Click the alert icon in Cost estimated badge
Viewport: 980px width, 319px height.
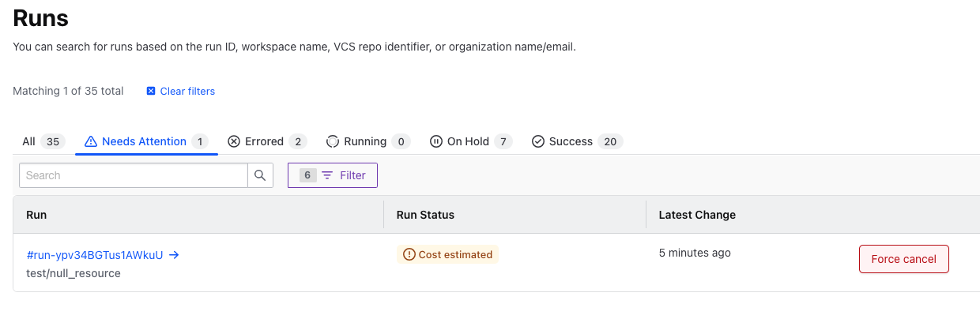409,254
